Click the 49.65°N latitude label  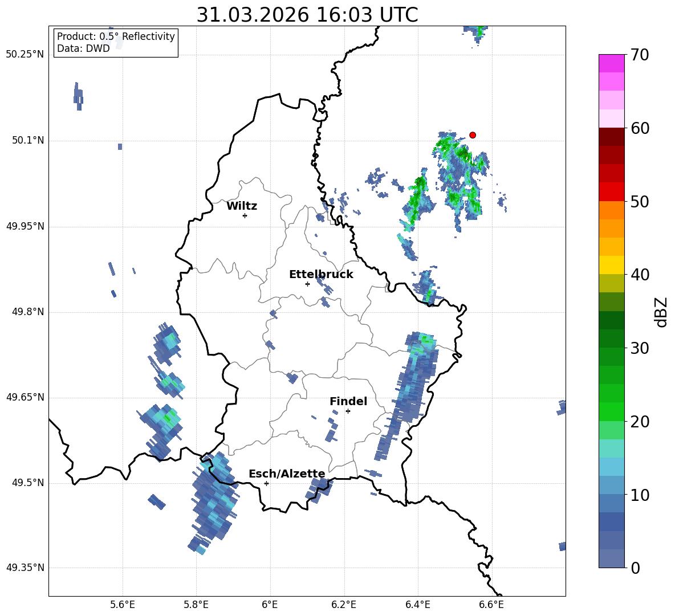click(x=25, y=397)
